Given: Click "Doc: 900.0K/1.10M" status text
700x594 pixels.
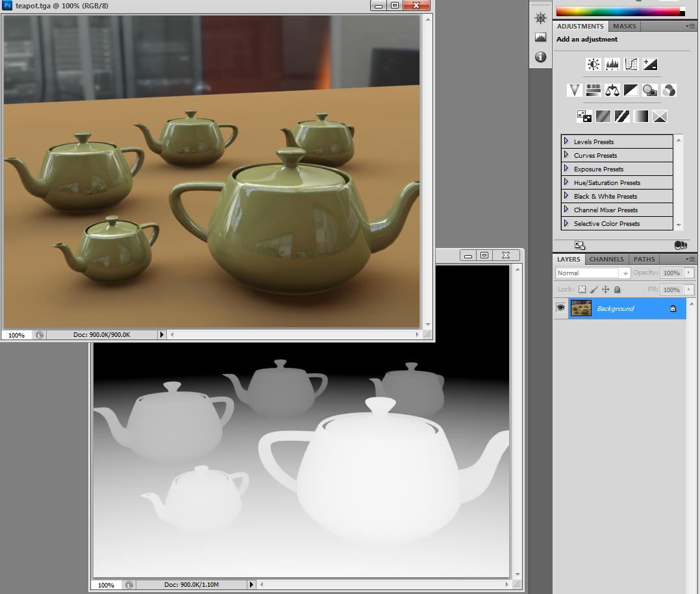Looking at the screenshot, I should click(191, 585).
